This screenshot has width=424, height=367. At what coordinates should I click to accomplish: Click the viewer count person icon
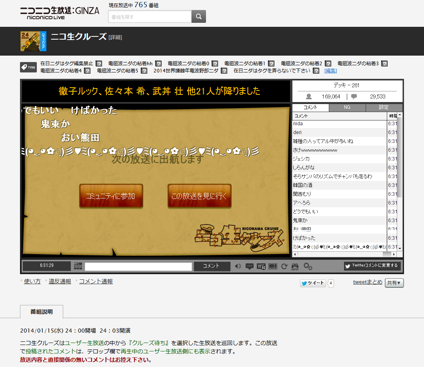click(309, 96)
